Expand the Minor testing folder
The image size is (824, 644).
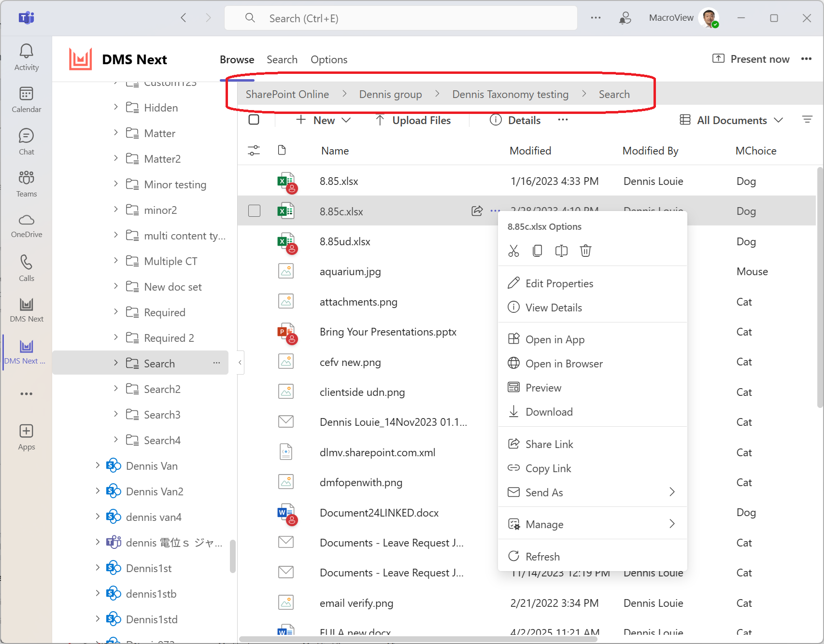(x=116, y=183)
